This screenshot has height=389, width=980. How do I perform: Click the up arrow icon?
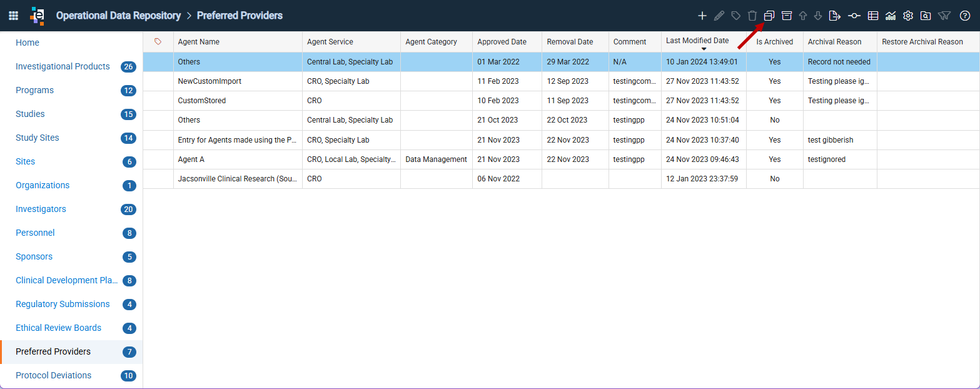[803, 16]
